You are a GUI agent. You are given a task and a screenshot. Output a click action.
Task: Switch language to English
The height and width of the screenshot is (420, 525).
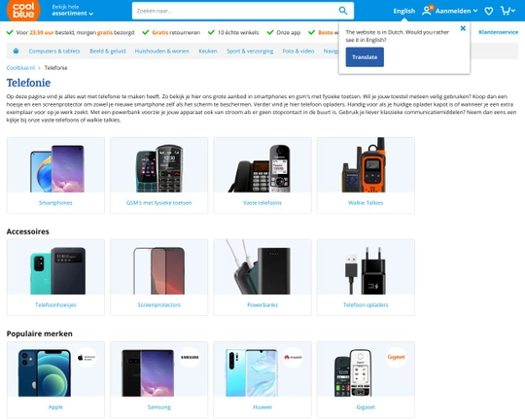(403, 11)
